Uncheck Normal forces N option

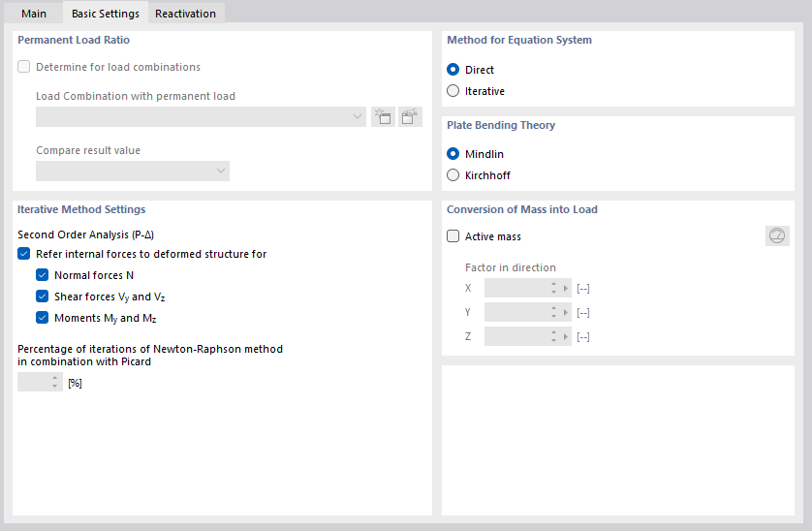[x=43, y=275]
